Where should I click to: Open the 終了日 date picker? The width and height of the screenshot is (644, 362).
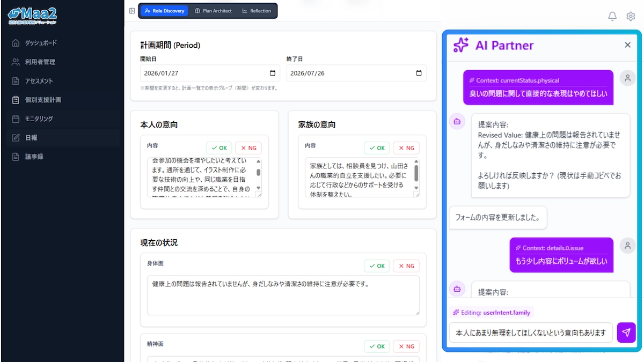click(419, 72)
